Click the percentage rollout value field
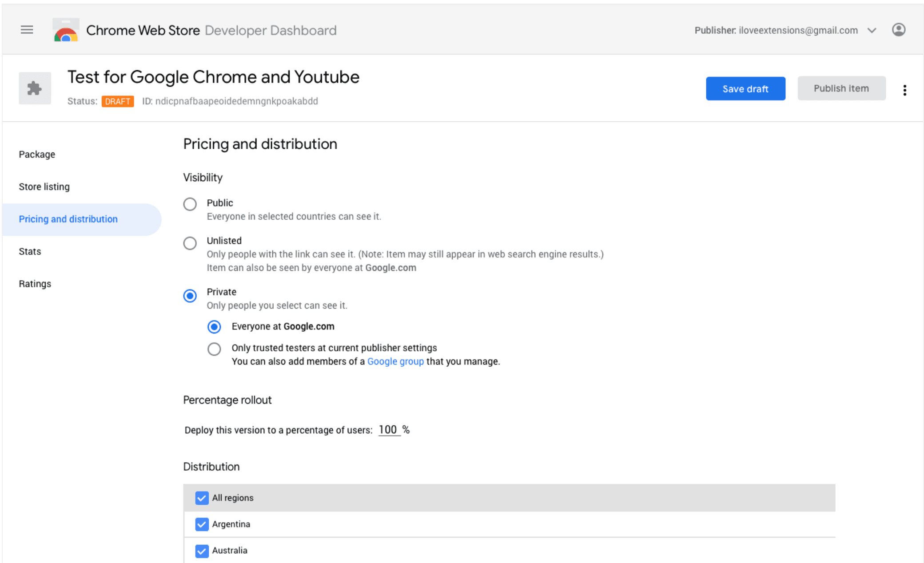The width and height of the screenshot is (924, 563). click(x=389, y=430)
